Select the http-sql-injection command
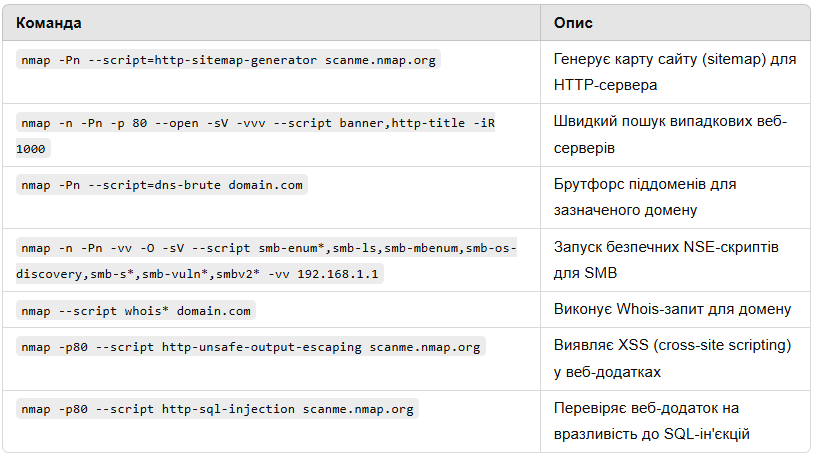818x455 pixels. pyautogui.click(x=218, y=409)
